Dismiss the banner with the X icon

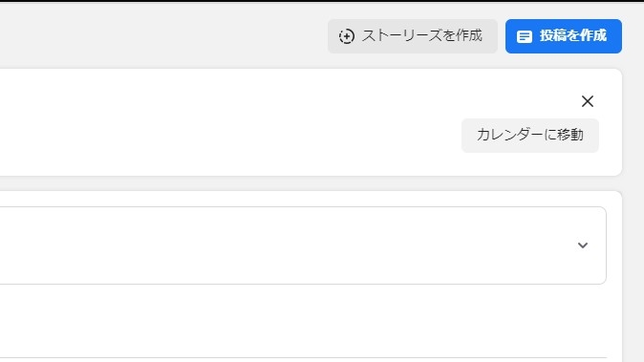coord(588,101)
